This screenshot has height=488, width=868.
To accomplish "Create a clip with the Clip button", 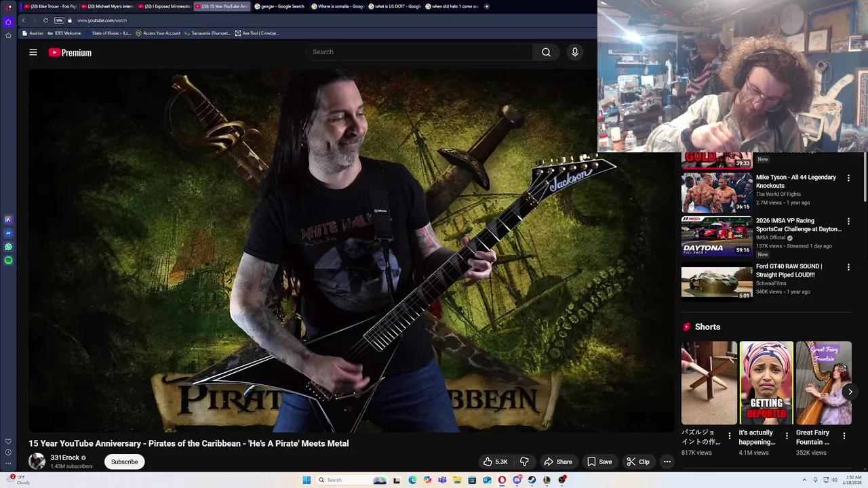I will (637, 462).
